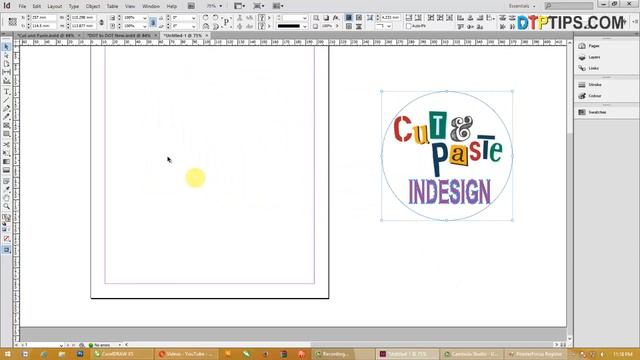Toggle constrain proportions for width and height
This screenshot has height=360, width=640.
point(101,22)
